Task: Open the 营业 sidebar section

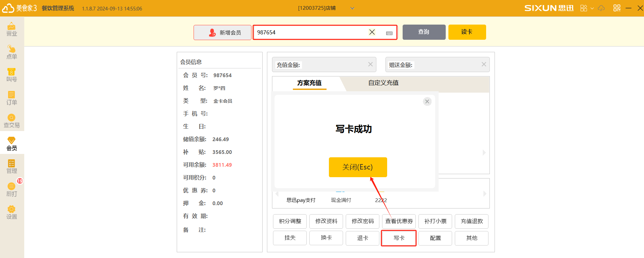Action: [11, 29]
